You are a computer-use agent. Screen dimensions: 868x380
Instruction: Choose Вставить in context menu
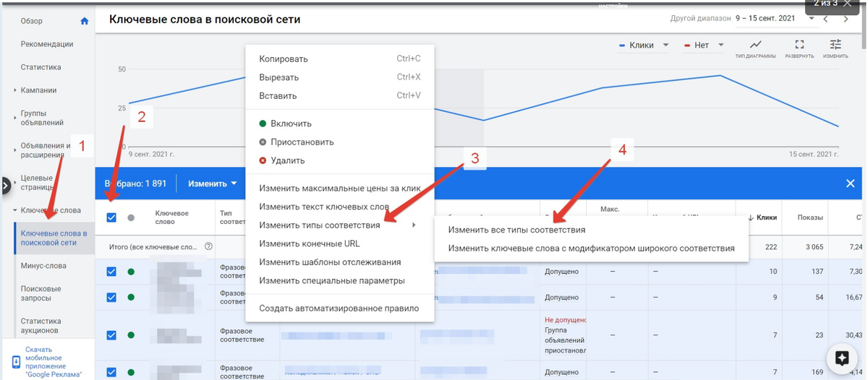point(339,95)
